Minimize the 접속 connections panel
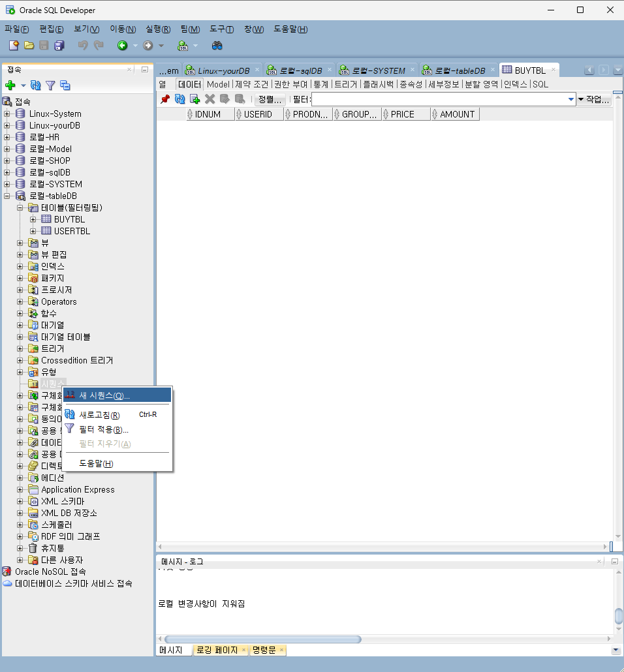 coord(145,69)
